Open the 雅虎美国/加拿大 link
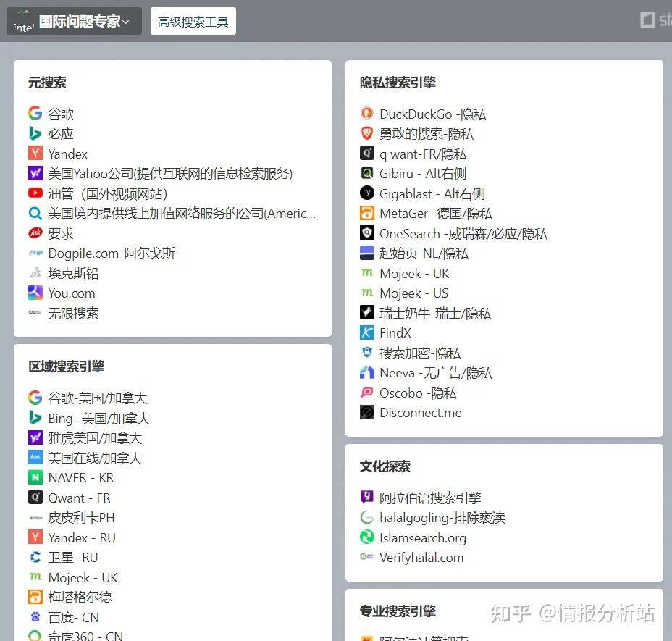 pyautogui.click(x=95, y=437)
